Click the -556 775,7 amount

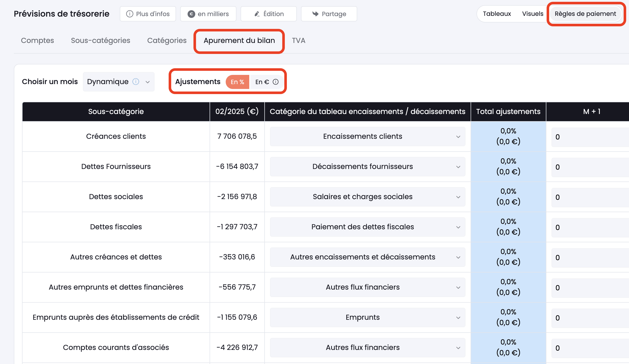(237, 287)
